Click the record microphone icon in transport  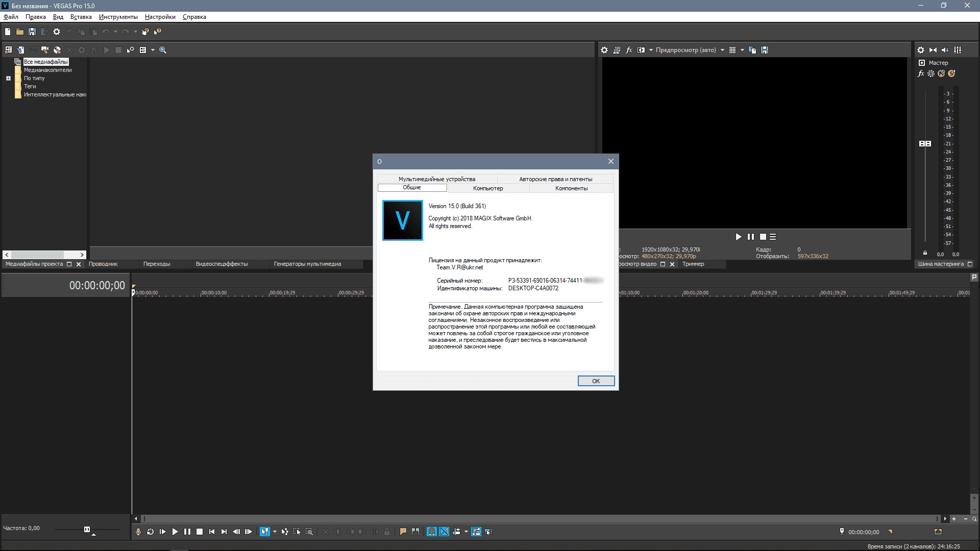click(138, 532)
